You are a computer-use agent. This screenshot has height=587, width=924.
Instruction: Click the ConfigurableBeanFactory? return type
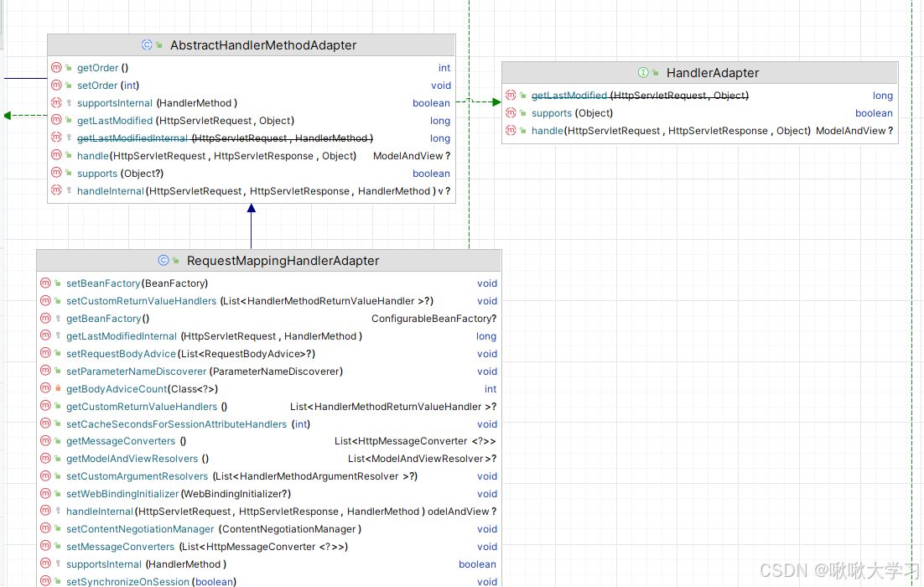(x=433, y=319)
